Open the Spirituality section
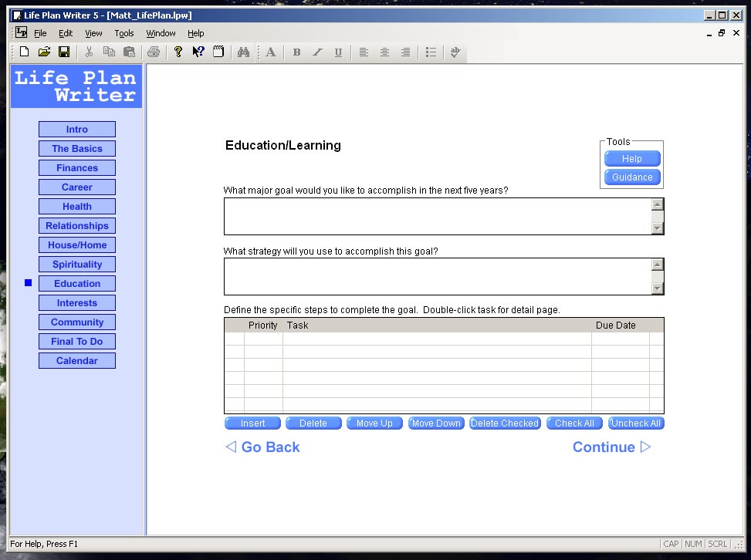This screenshot has height=560, width=751. click(x=77, y=265)
